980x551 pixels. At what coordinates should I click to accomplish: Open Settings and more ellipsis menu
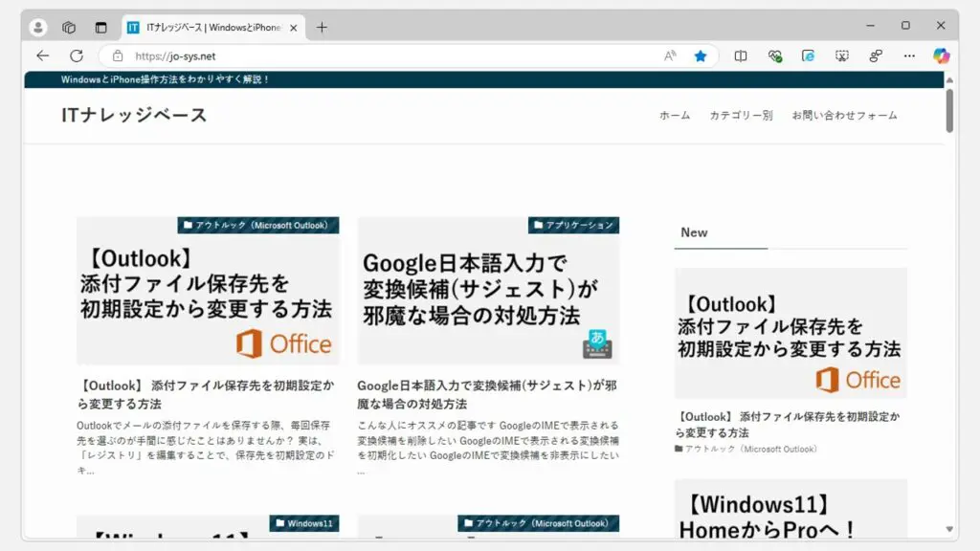[909, 56]
